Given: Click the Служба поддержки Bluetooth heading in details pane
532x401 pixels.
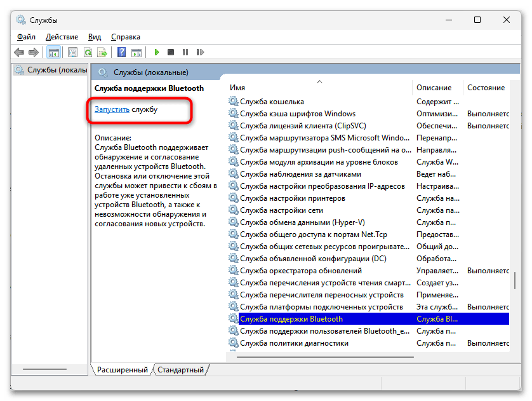Looking at the screenshot, I should 149,88.
